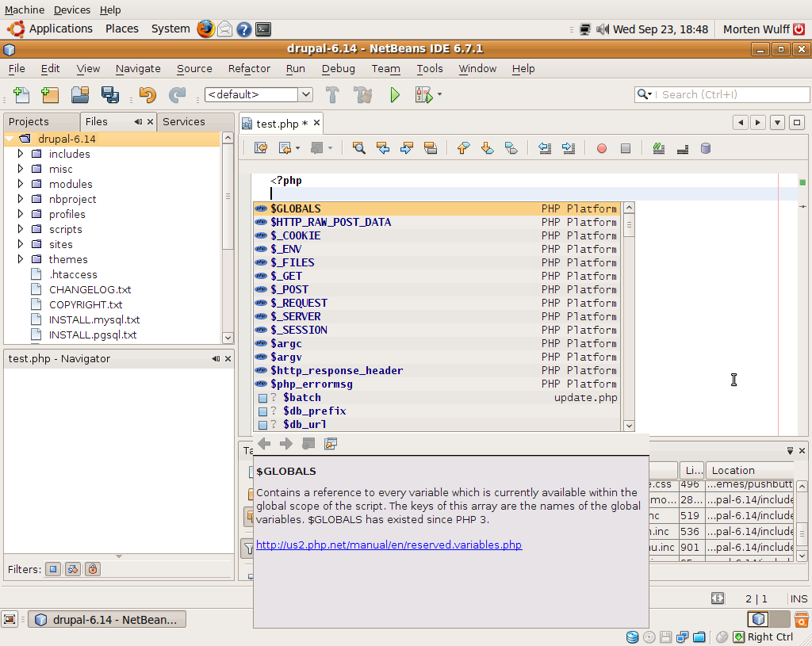The height and width of the screenshot is (646, 812).
Task: Open documentation source icon in popup
Action: (331, 444)
